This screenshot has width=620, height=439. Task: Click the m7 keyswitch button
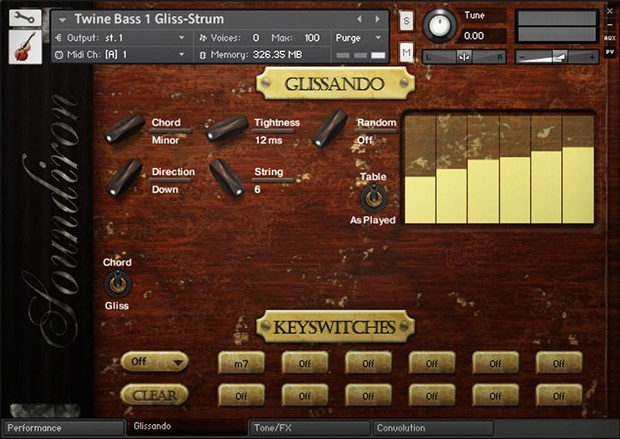[x=241, y=363]
